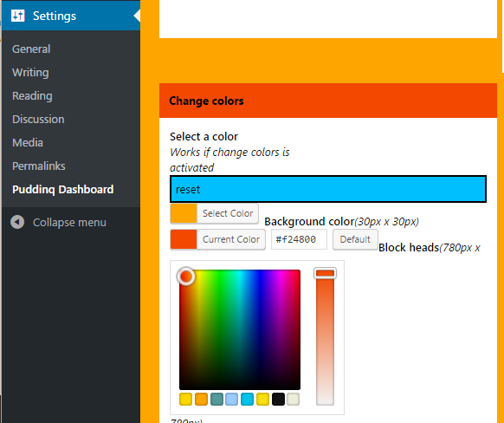Open Reading settings
The width and height of the screenshot is (504, 423).
pos(32,96)
